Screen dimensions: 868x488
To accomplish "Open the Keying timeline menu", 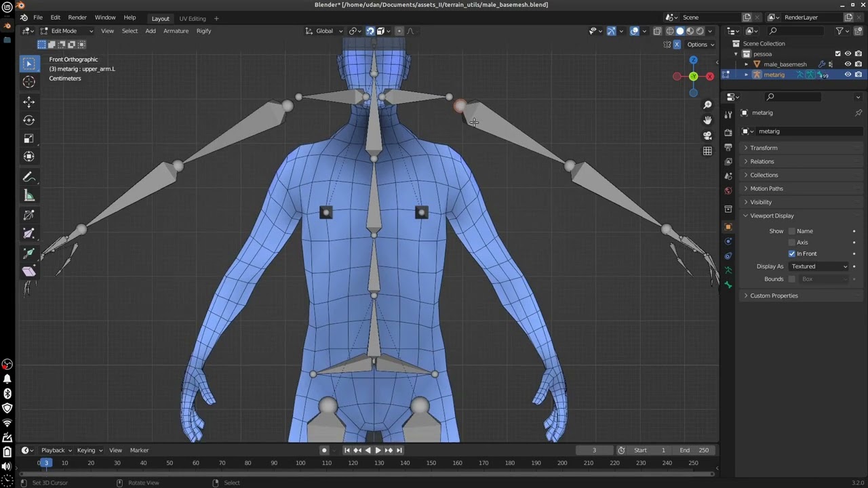I will pyautogui.click(x=89, y=450).
